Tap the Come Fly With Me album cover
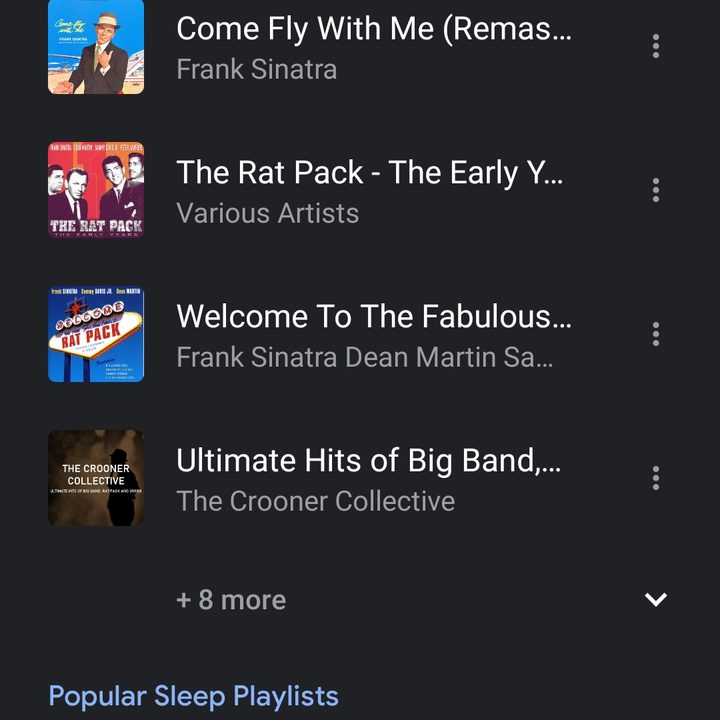This screenshot has width=720, height=720. pyautogui.click(x=96, y=46)
